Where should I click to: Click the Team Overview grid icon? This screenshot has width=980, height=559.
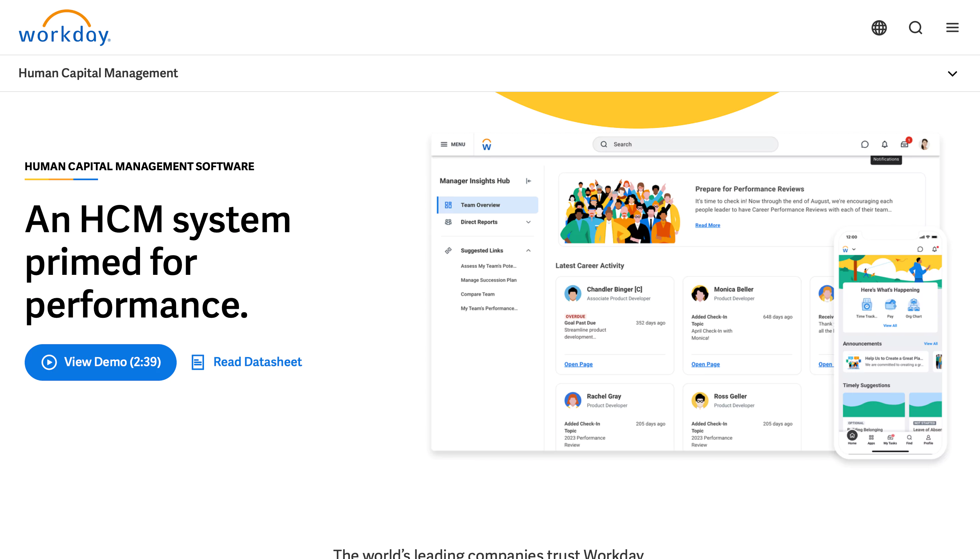(x=448, y=205)
